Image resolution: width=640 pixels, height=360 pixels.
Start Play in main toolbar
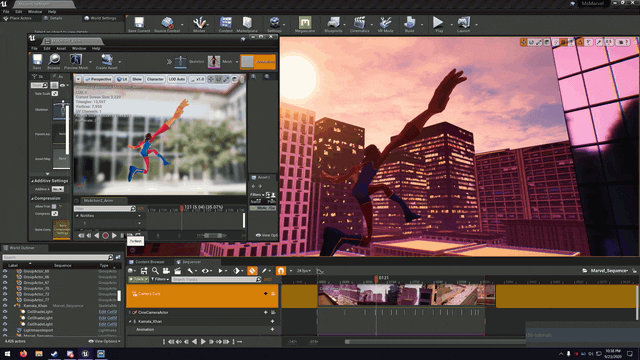[438, 24]
